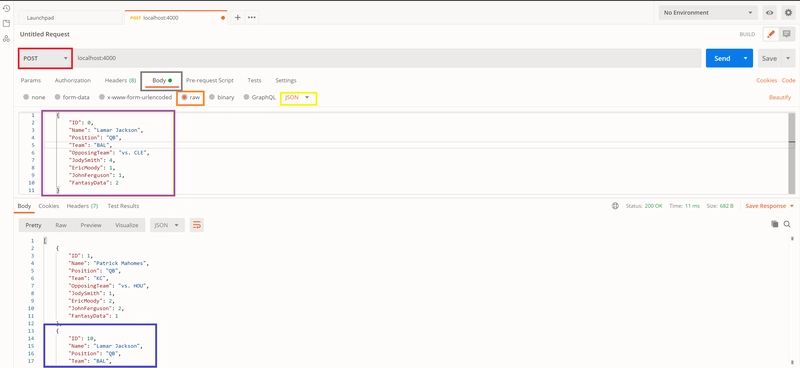800x368 pixels.
Task: Open the request Settings tab
Action: coord(286,81)
